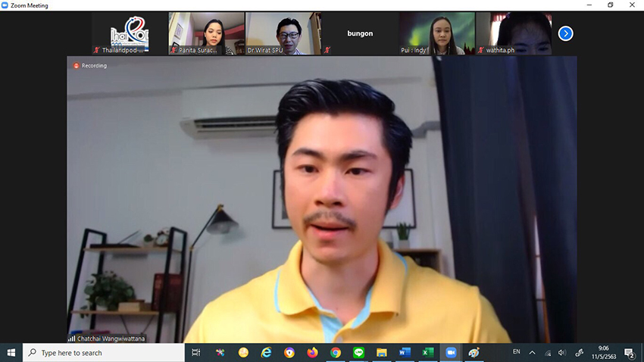Launch Firefox from the taskbar
Viewport: 644px width, 362px height.
click(313, 353)
